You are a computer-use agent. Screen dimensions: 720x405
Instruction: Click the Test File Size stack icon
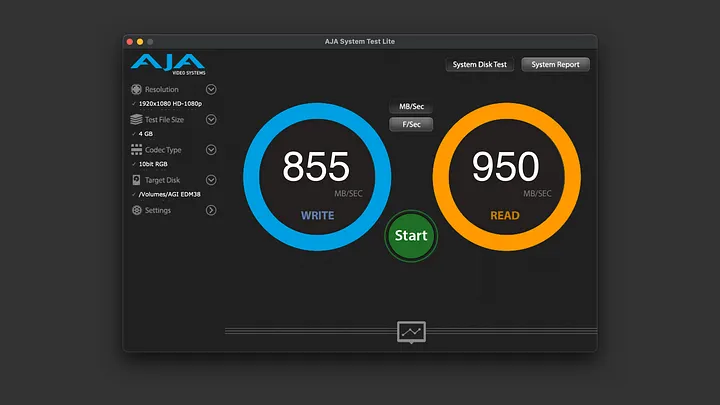click(136, 119)
